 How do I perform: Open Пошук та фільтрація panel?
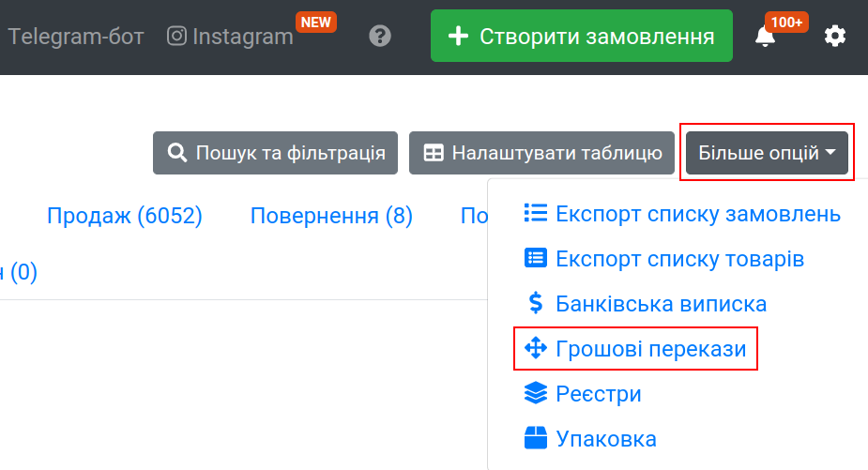pos(276,153)
